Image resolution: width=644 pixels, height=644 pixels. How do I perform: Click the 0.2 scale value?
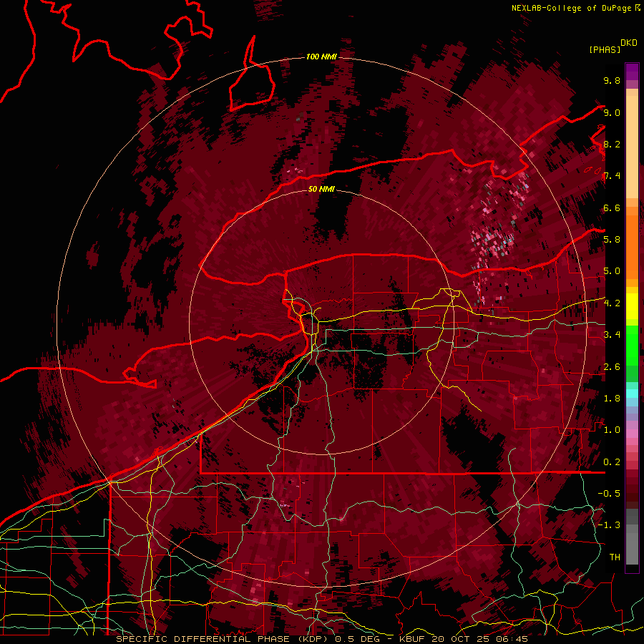[612, 462]
